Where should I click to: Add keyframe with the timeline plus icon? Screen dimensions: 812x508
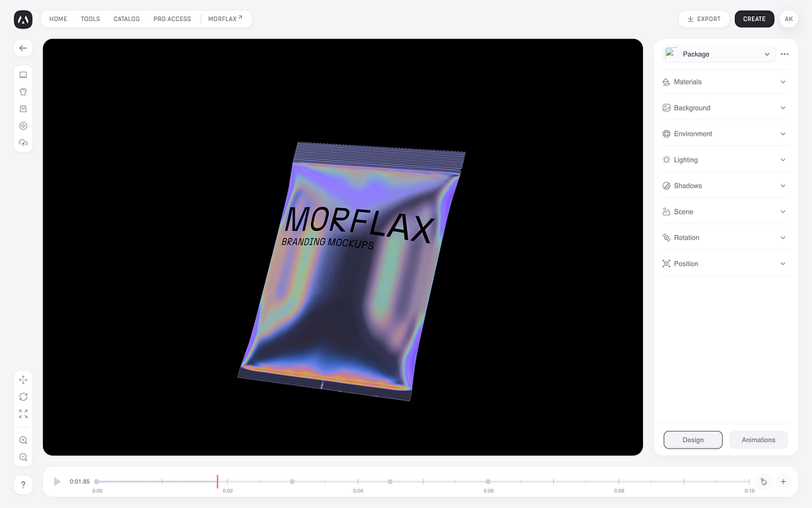tap(783, 482)
